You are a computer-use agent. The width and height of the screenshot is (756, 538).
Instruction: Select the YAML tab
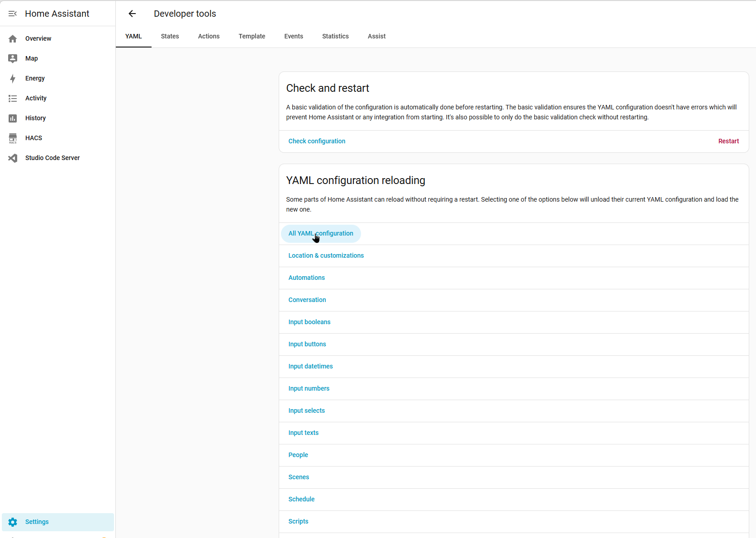[133, 36]
